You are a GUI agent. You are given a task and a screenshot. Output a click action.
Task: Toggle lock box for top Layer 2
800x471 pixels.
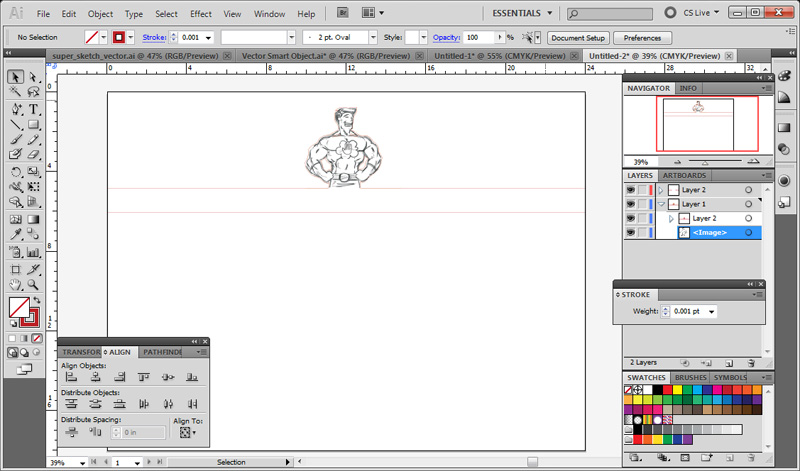click(642, 190)
